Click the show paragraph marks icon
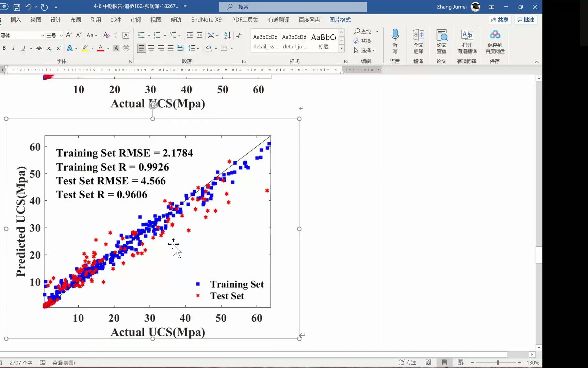The width and height of the screenshot is (588, 368). point(240,35)
